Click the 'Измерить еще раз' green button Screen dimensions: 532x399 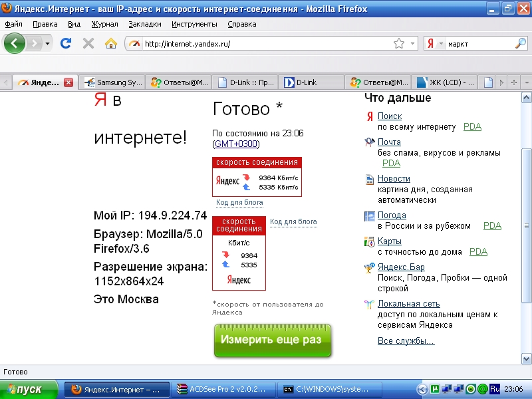point(272,340)
